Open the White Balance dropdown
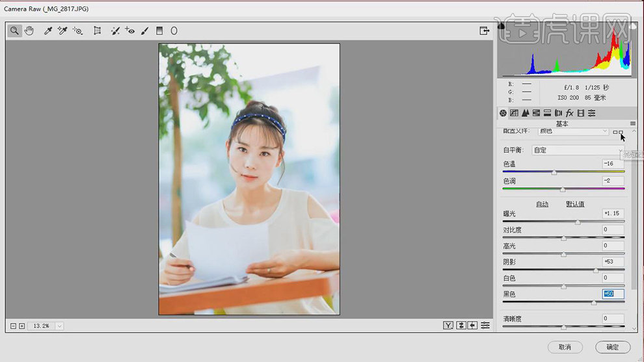The height and width of the screenshot is (362, 644). (578, 150)
